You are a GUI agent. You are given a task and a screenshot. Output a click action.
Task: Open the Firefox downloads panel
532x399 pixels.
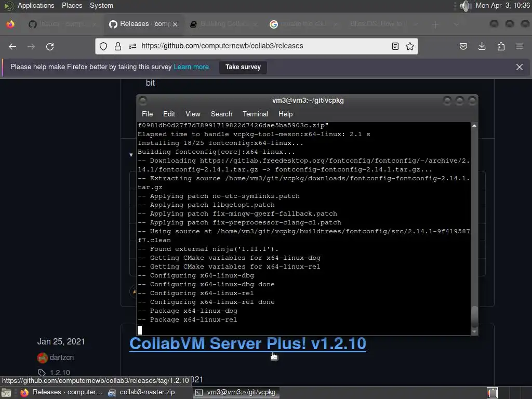(482, 46)
